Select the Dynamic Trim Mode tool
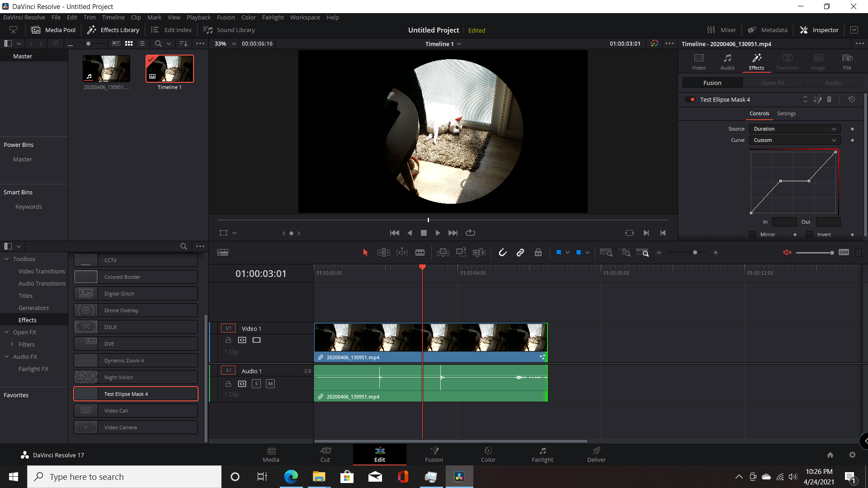This screenshot has width=868, height=488. [x=402, y=253]
